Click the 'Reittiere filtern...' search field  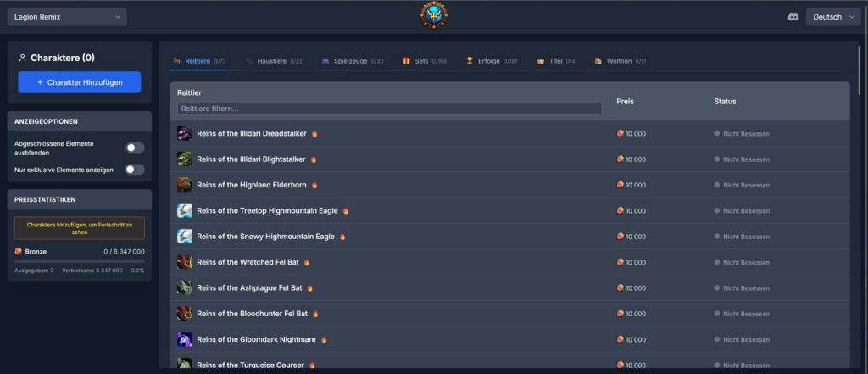pos(389,109)
